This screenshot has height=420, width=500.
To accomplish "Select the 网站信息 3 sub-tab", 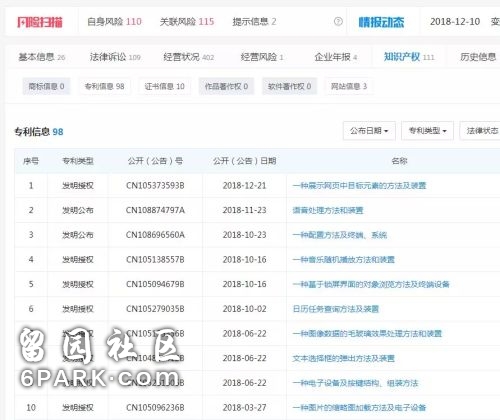I will [x=348, y=86].
